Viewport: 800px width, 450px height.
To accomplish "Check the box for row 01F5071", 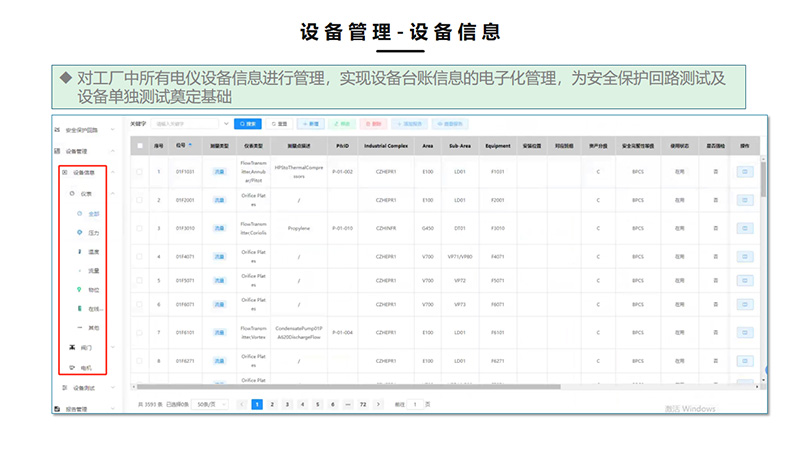I will [139, 281].
